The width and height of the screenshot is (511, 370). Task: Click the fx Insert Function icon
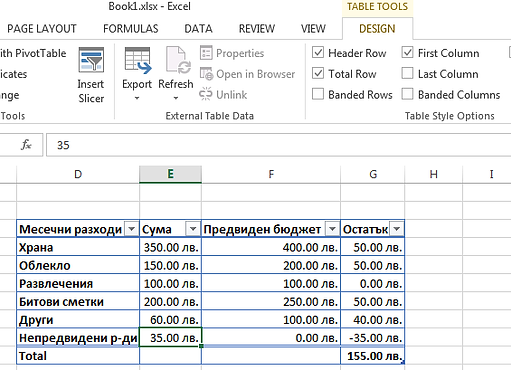click(x=26, y=145)
